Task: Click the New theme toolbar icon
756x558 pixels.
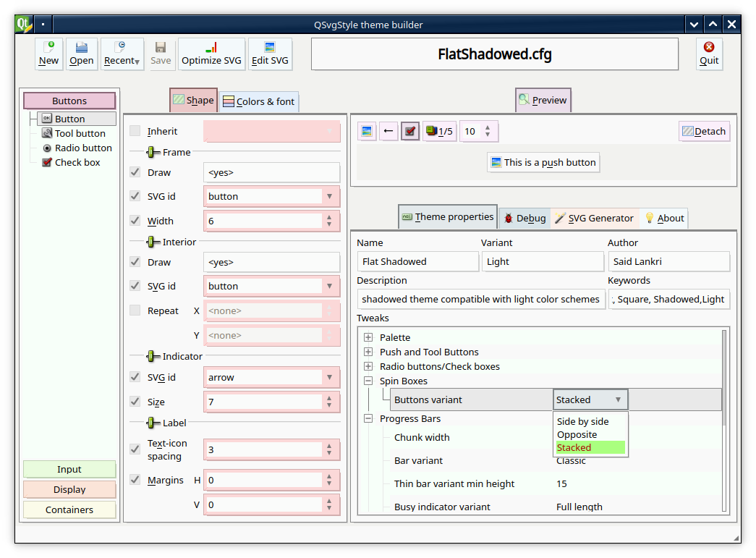Action: (x=48, y=54)
